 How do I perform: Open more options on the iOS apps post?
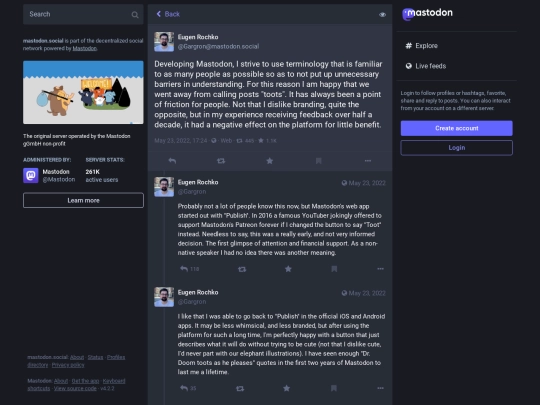tap(380, 388)
